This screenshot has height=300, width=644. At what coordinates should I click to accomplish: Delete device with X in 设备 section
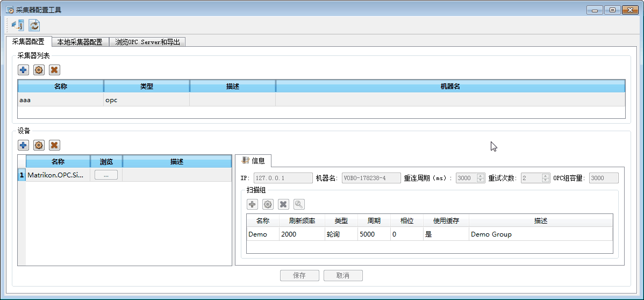pos(54,145)
